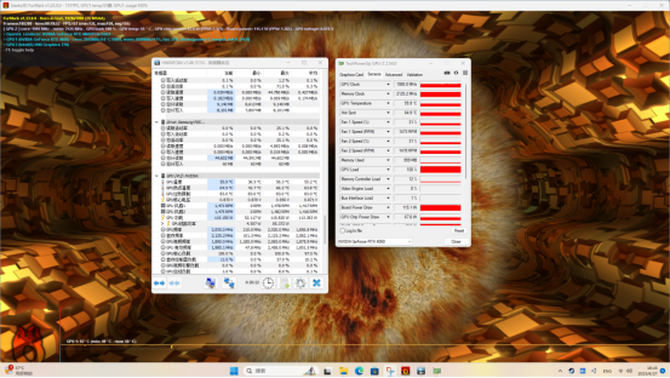Image resolution: width=670 pixels, height=378 pixels.
Task: Click HWiNFO expand-columns double arrow icon
Action: [159, 283]
